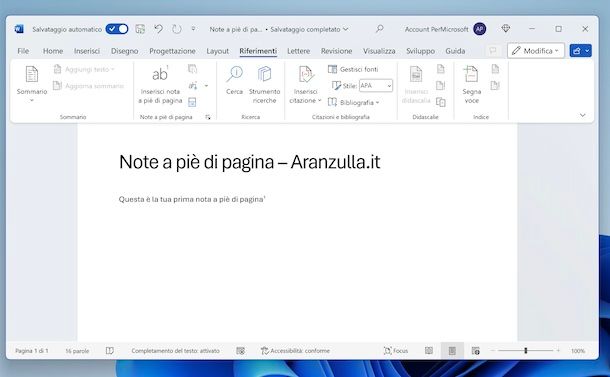Click the diamond premium icon

coord(505,28)
